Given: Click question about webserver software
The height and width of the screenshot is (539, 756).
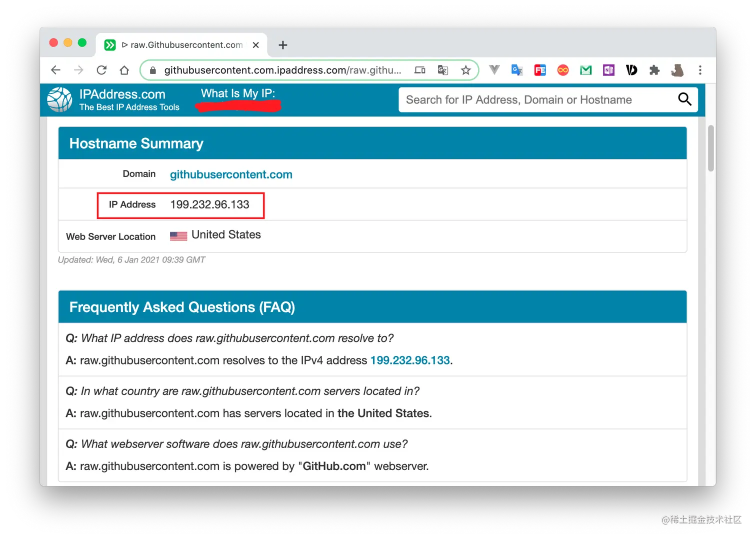Looking at the screenshot, I should coord(236,444).
